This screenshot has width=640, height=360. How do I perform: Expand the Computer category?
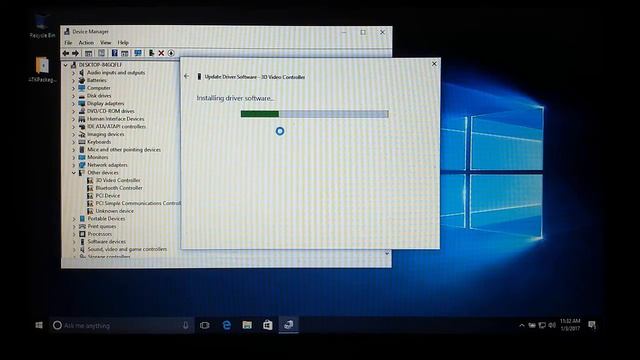[x=74, y=88]
